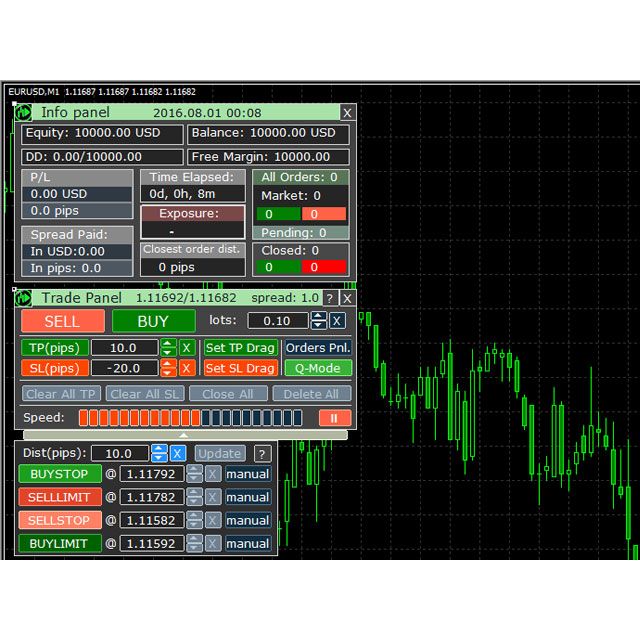Click the EURUSD,M1 chart title text
This screenshot has height=640, width=640.
click(x=34, y=92)
